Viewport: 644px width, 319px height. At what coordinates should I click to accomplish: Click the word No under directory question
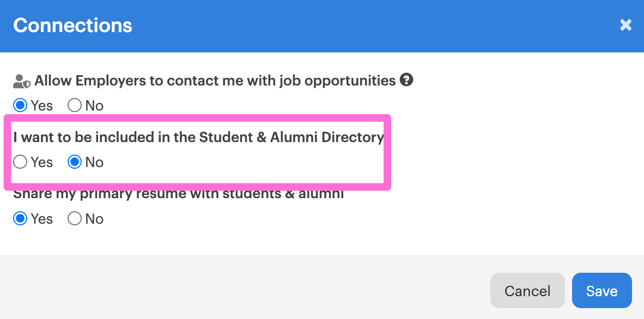pos(94,163)
